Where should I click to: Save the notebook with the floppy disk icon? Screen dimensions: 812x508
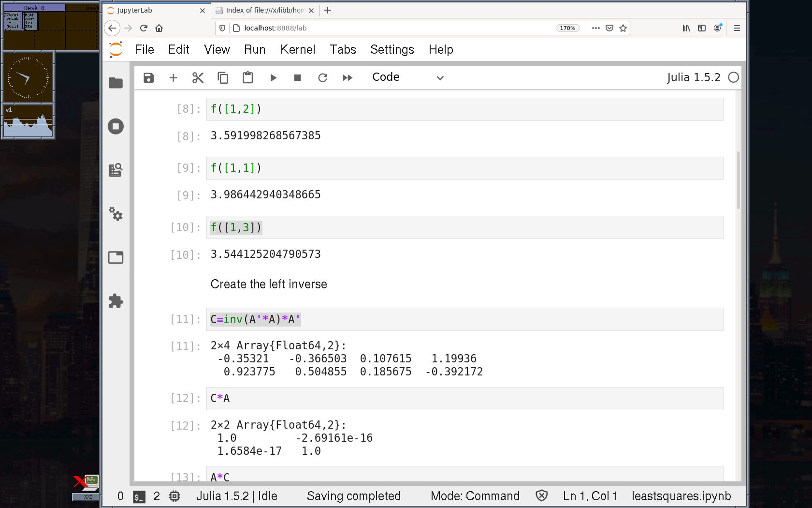148,78
